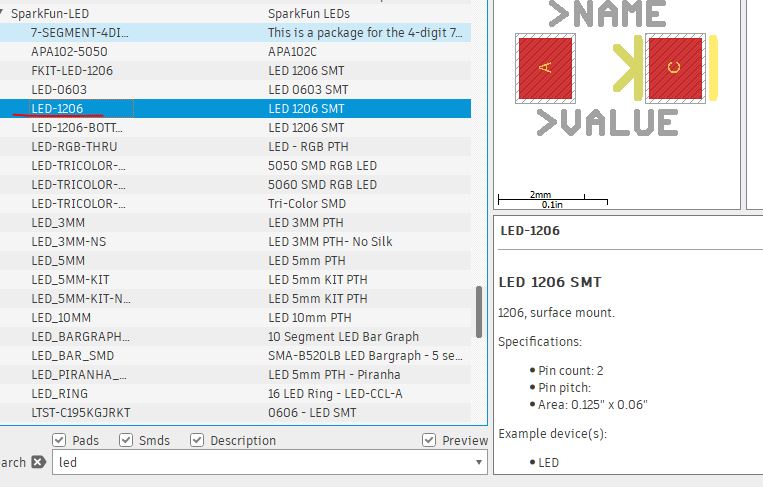
Task: Click the 'Area: 0.125" x 0.06"' specification
Action: point(592,404)
